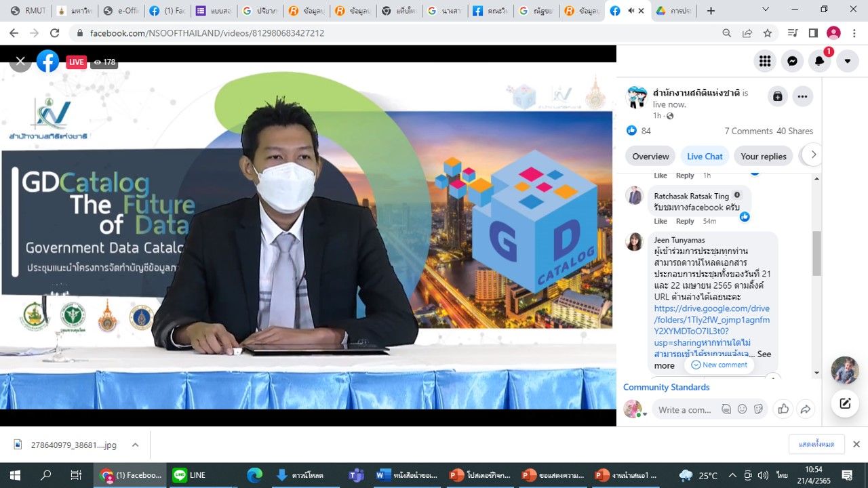Reload the page in Chrome
Viewport: 868px width, 488px height.
(x=54, y=33)
